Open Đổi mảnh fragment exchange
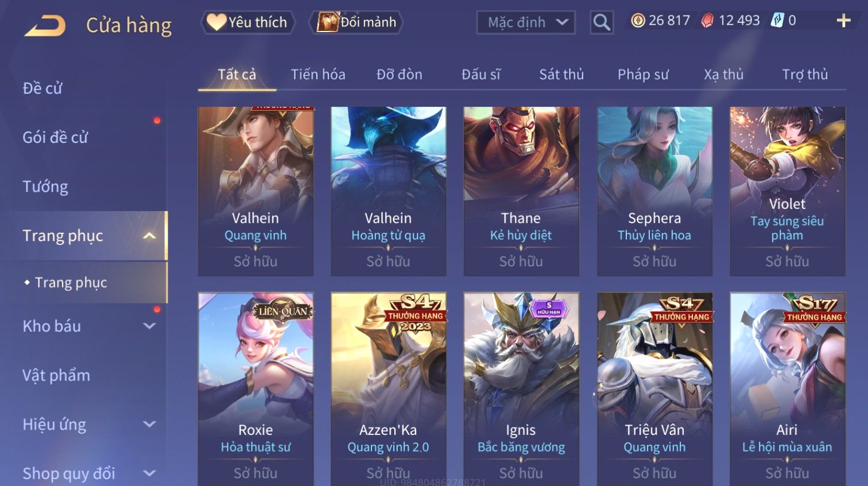Screen dimensions: 868x486 pos(356,22)
